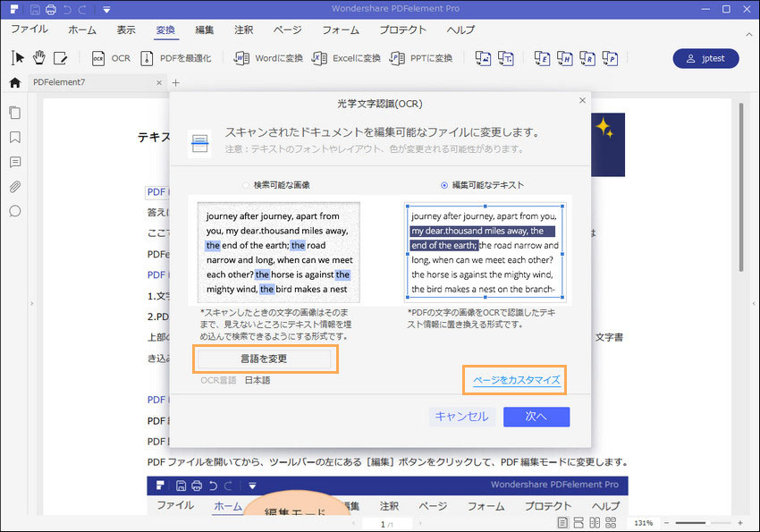
Task: Click the キャンセル button
Action: coord(461,417)
